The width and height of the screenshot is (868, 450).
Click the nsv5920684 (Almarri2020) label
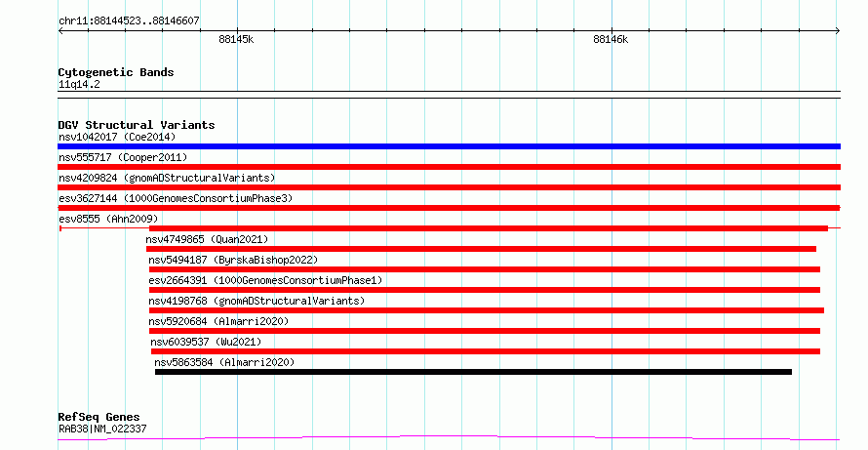pos(218,321)
